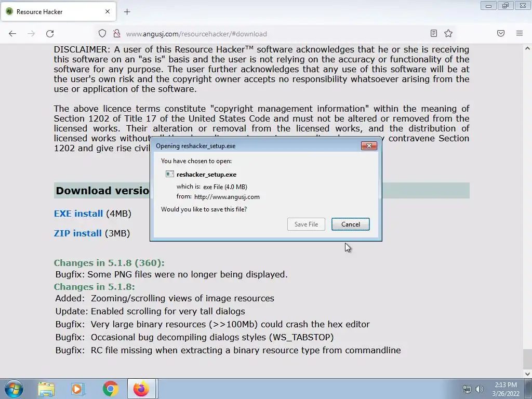Viewport: 532px width, 399px height.
Task: Restore down the Firefox window
Action: tap(506, 6)
